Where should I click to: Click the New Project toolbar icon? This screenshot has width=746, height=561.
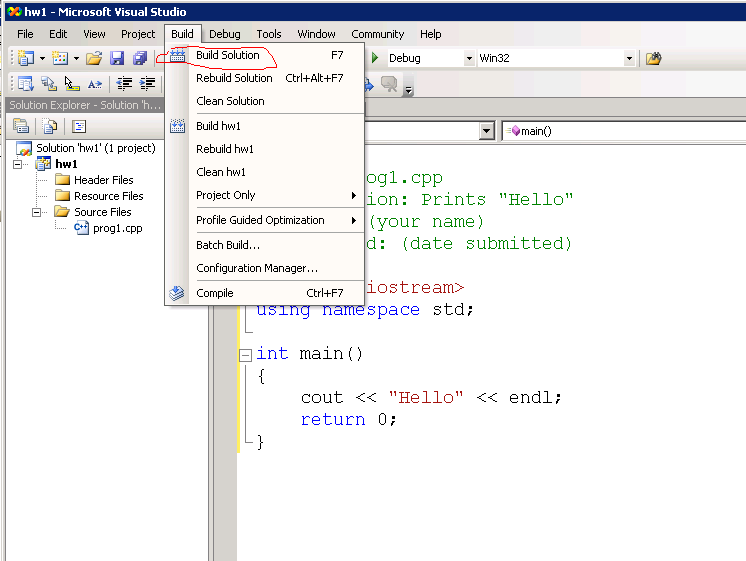coord(25,58)
